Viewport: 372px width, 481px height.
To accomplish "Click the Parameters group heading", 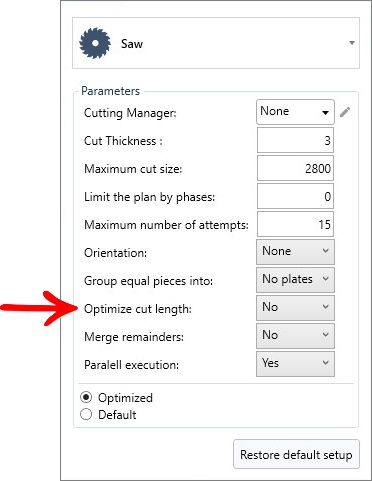I will 110,91.
